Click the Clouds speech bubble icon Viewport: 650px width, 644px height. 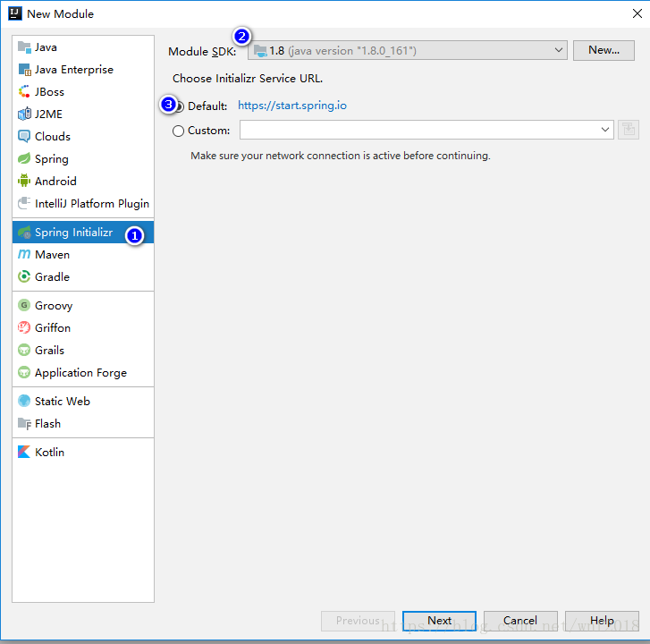24,137
